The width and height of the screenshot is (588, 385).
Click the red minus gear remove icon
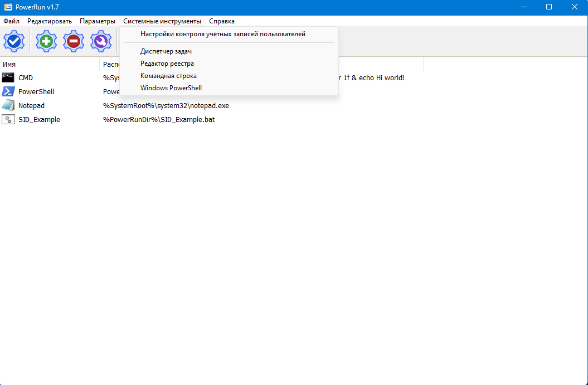pos(74,41)
